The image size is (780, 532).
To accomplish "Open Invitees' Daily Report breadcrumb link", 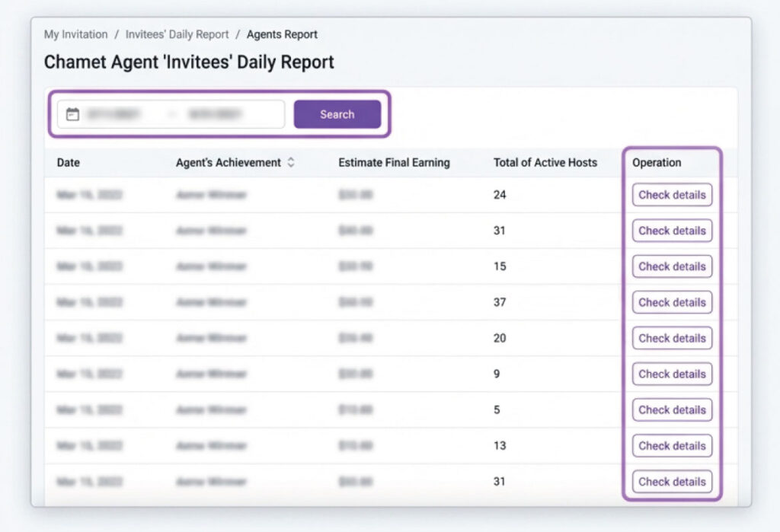I will coord(177,34).
